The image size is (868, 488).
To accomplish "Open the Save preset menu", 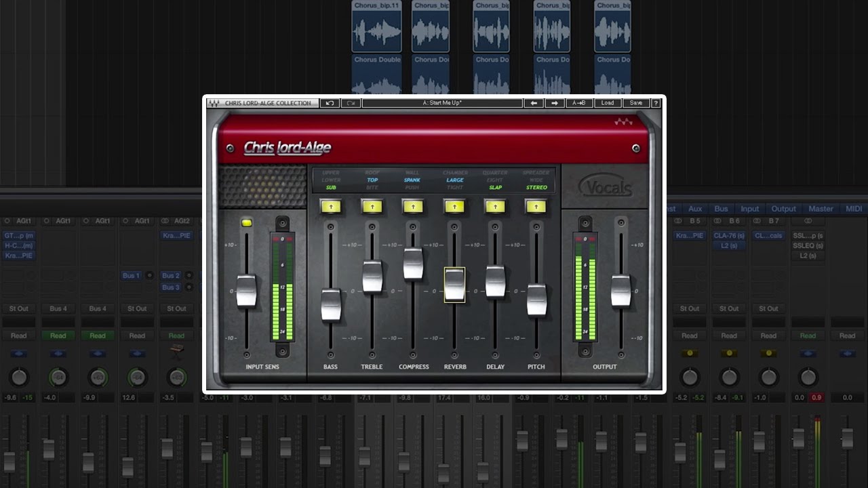I will pos(635,103).
